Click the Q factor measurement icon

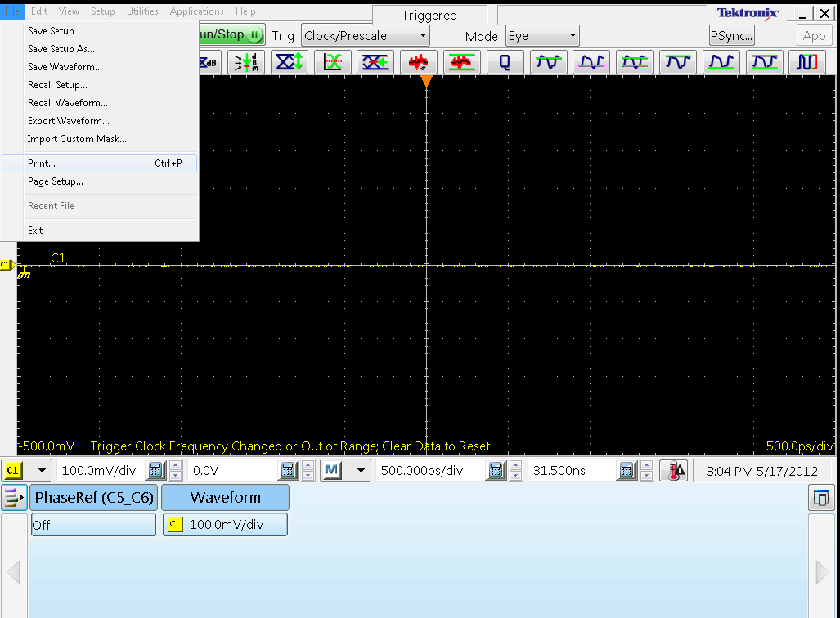pos(505,62)
